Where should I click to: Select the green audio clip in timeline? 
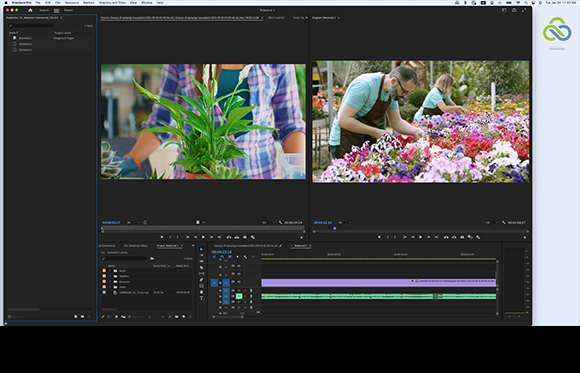tap(378, 296)
